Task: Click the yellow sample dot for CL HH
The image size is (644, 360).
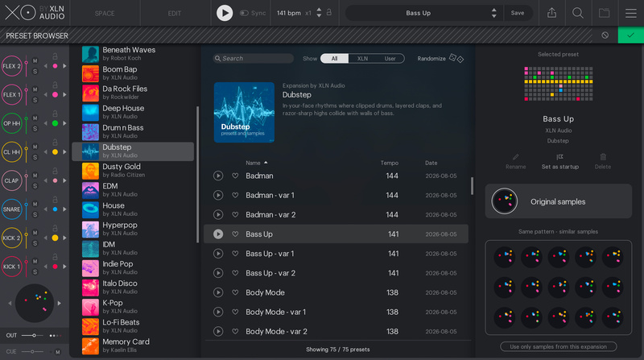Action: coord(55,152)
